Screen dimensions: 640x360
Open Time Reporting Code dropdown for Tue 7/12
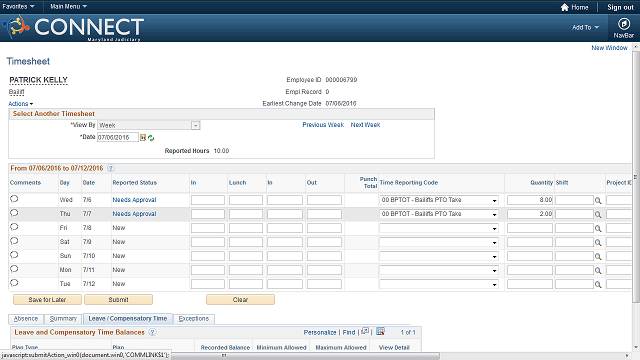tap(439, 284)
